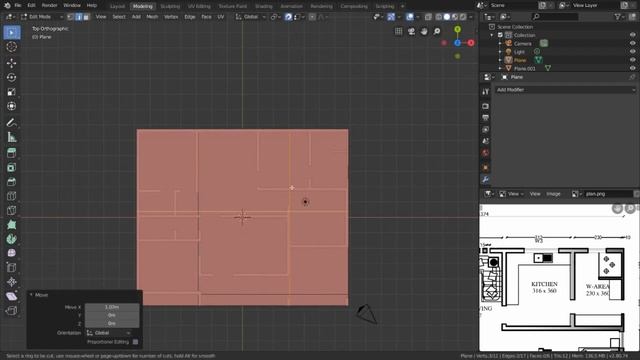Select the Edge Slide tool

point(11,267)
